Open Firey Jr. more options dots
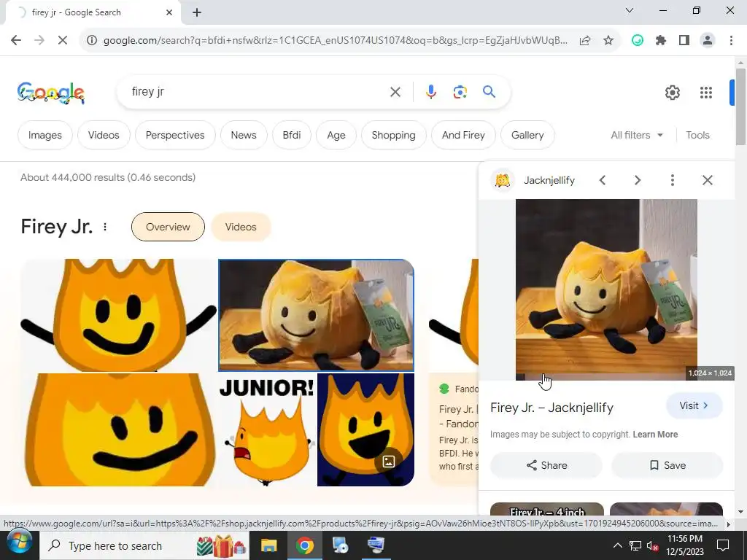Screen dimensions: 747x560 [x=105, y=227]
